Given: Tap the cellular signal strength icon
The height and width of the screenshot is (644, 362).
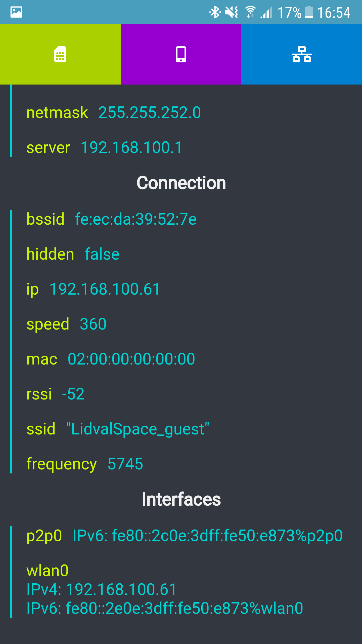Looking at the screenshot, I should pyautogui.click(x=266, y=12).
